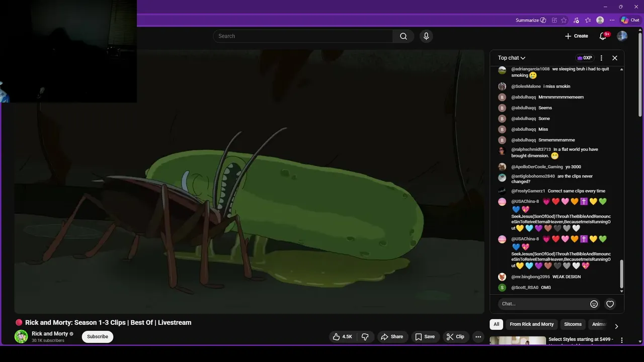Click username @SolesMalone in chat
The height and width of the screenshot is (362, 644).
point(526,86)
